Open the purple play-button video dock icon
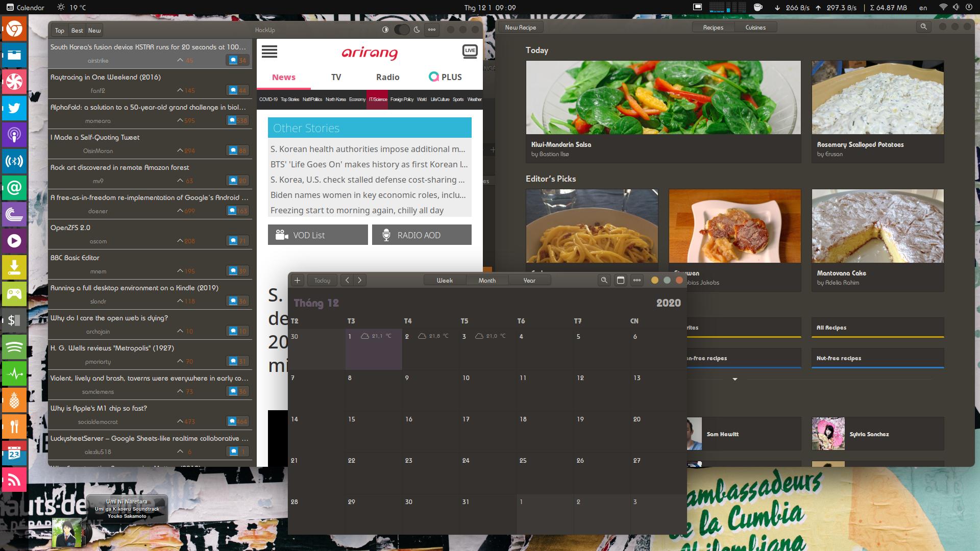This screenshot has height=551, width=980. pos(14,240)
